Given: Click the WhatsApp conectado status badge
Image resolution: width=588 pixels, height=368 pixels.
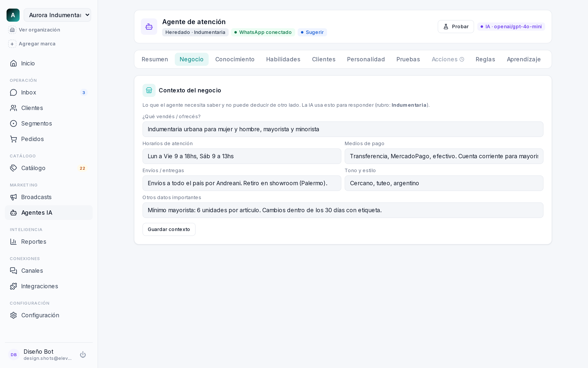Looking at the screenshot, I should (263, 32).
